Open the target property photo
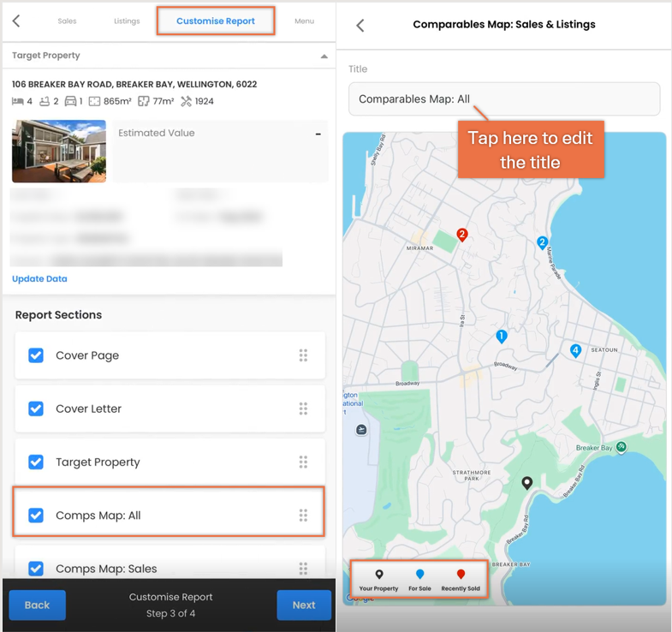The image size is (672, 632). [59, 151]
